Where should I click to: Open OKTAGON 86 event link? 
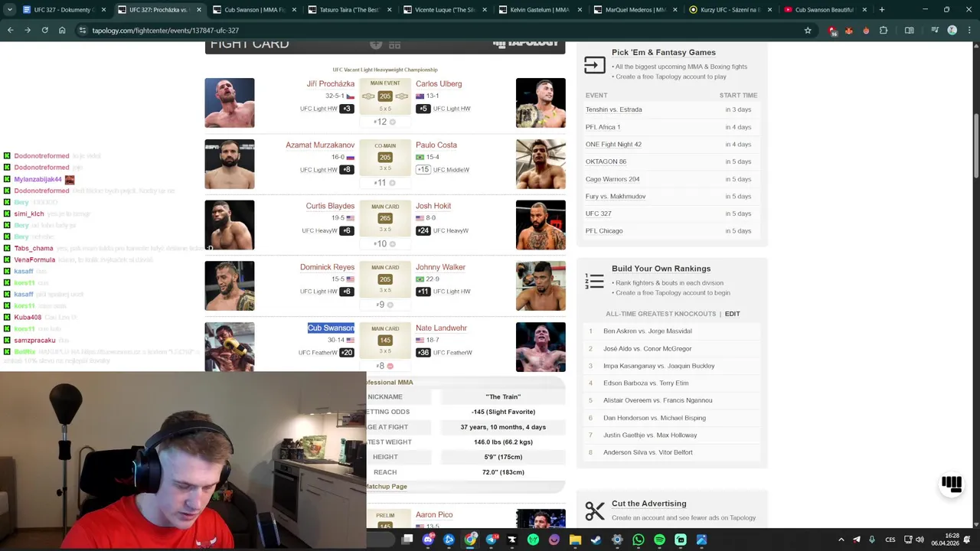click(606, 161)
